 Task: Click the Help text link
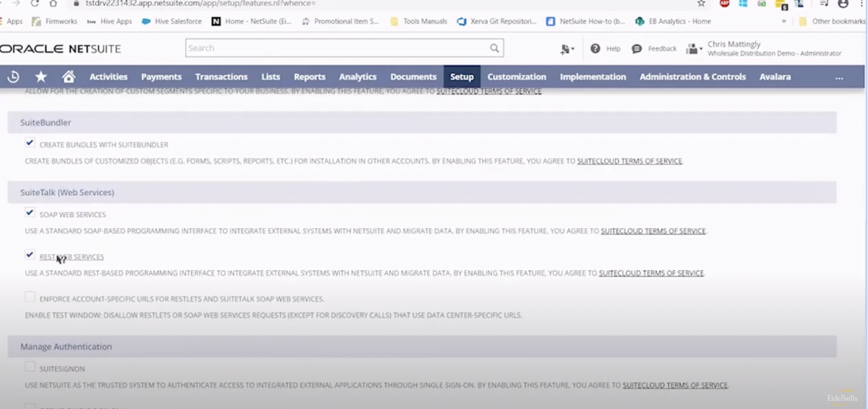pyautogui.click(x=613, y=49)
